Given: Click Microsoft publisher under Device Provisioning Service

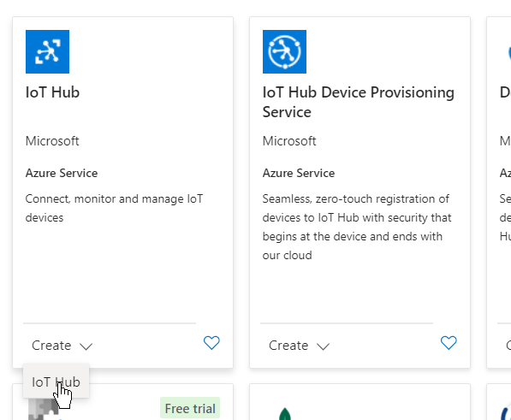Looking at the screenshot, I should 289,141.
